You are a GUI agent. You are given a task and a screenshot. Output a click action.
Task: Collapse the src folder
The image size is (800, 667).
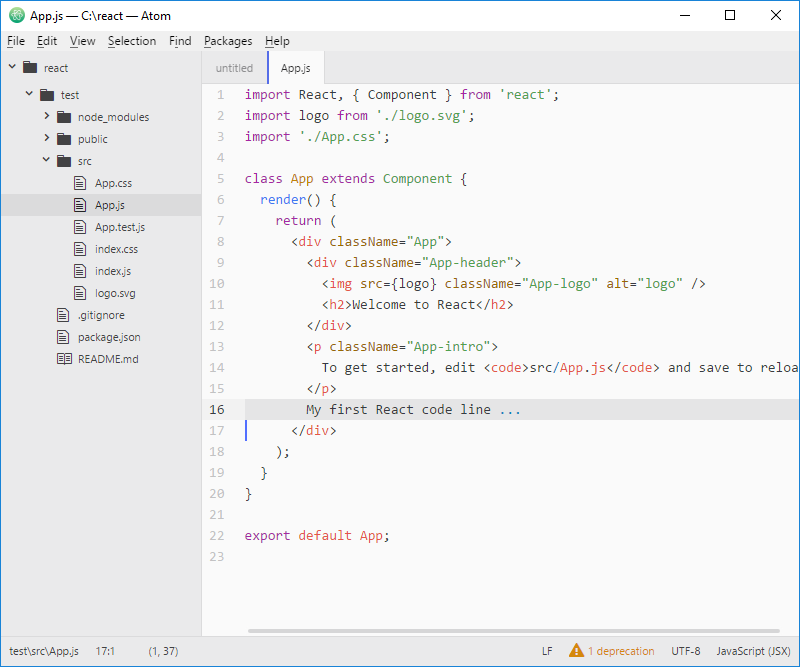47,160
